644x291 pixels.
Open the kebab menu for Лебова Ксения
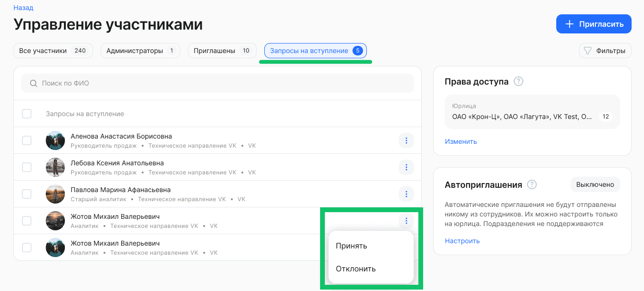(x=406, y=167)
